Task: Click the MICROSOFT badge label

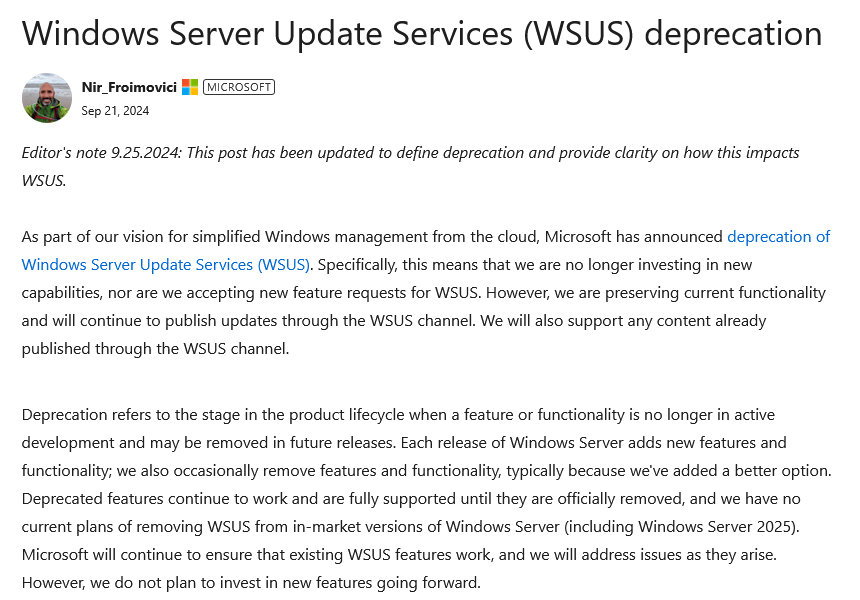Action: [x=239, y=87]
